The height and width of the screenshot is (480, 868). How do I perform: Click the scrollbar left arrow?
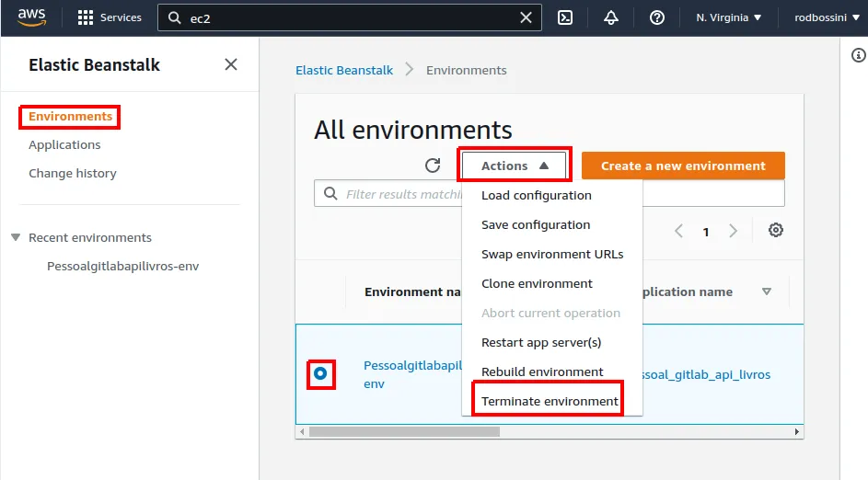click(302, 431)
